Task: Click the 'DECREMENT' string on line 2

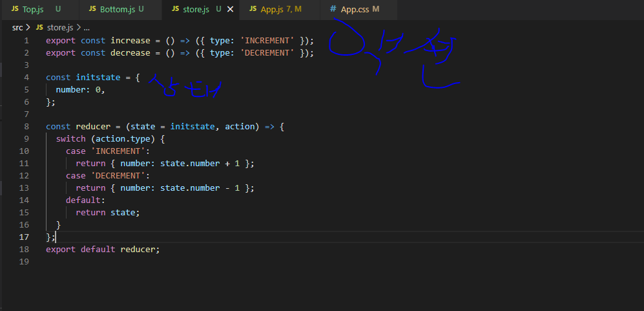Action: tap(268, 53)
